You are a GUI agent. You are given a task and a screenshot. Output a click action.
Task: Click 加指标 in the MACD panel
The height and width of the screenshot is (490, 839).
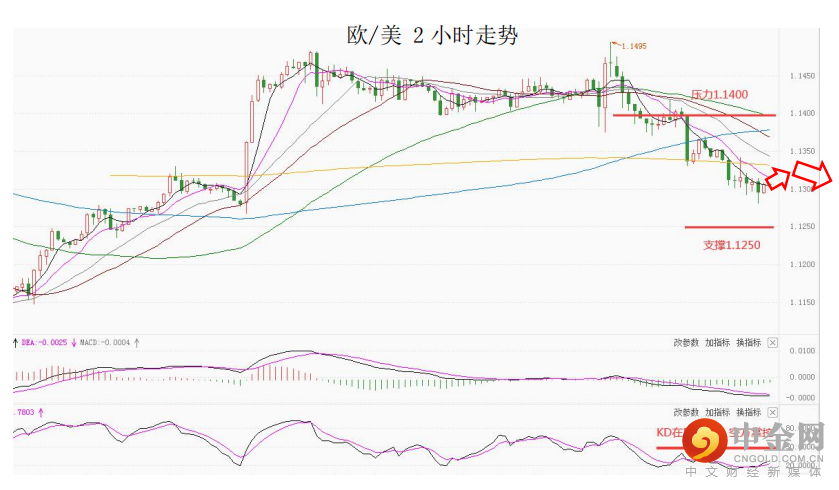click(x=717, y=343)
